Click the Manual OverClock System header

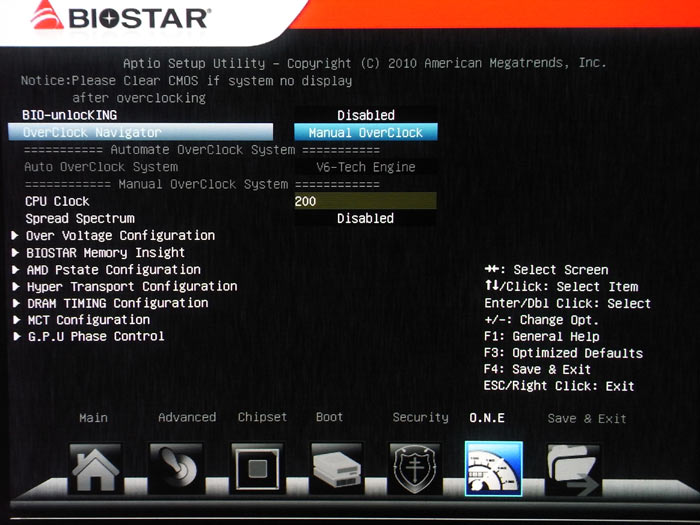pyautogui.click(x=202, y=184)
